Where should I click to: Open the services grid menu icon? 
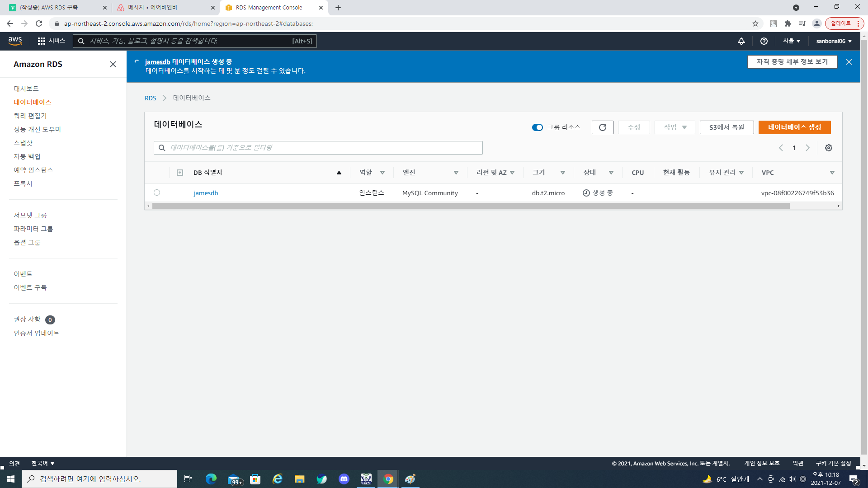[x=42, y=41]
